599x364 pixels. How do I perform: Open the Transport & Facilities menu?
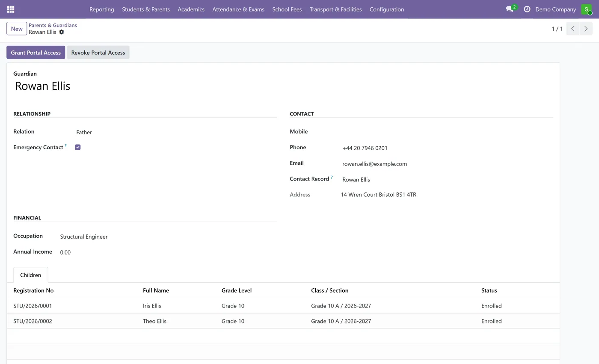[336, 9]
